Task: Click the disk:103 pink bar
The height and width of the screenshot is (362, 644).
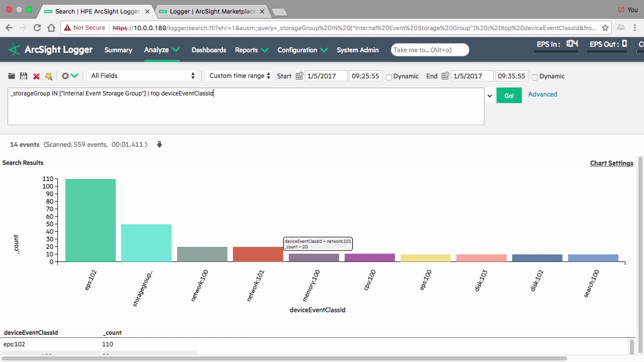Action: click(x=481, y=258)
